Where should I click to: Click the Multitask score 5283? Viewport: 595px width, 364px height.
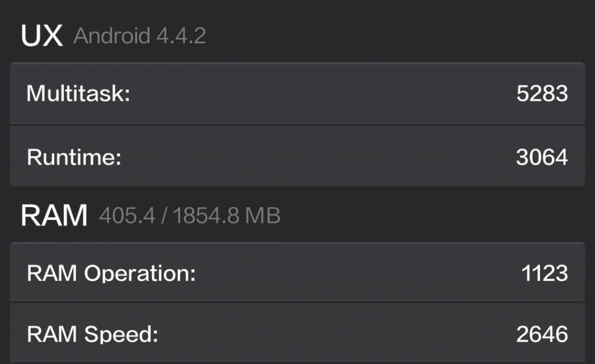542,93
